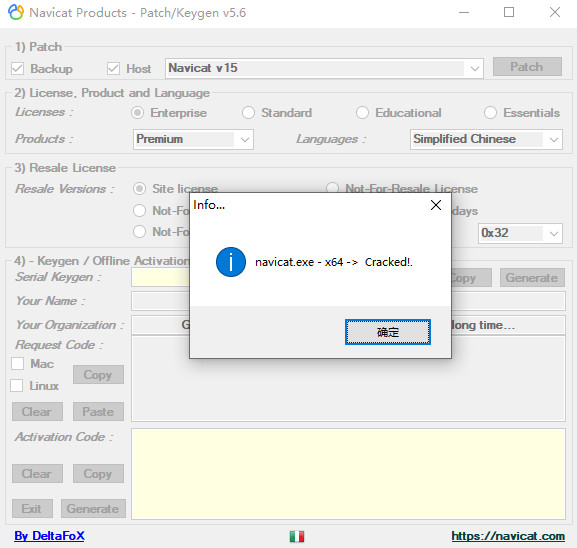
Task: Click the blue info icon in the dialog
Action: [x=231, y=262]
